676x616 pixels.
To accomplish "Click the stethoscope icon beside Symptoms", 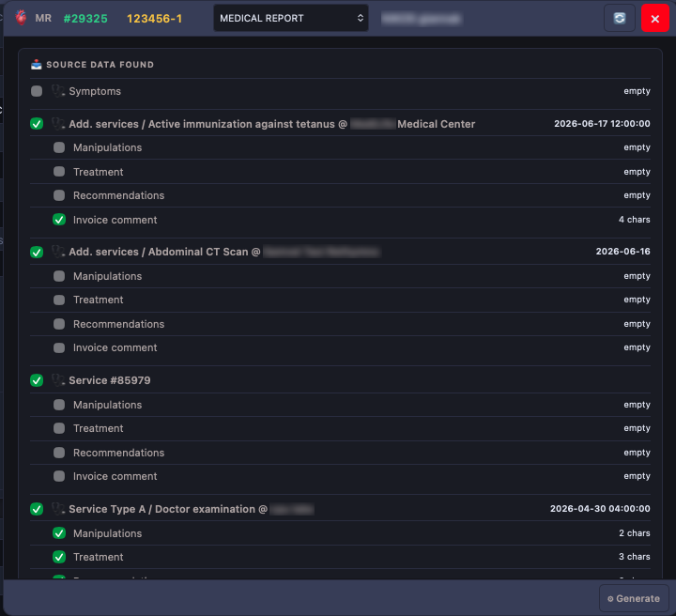I will [58, 91].
